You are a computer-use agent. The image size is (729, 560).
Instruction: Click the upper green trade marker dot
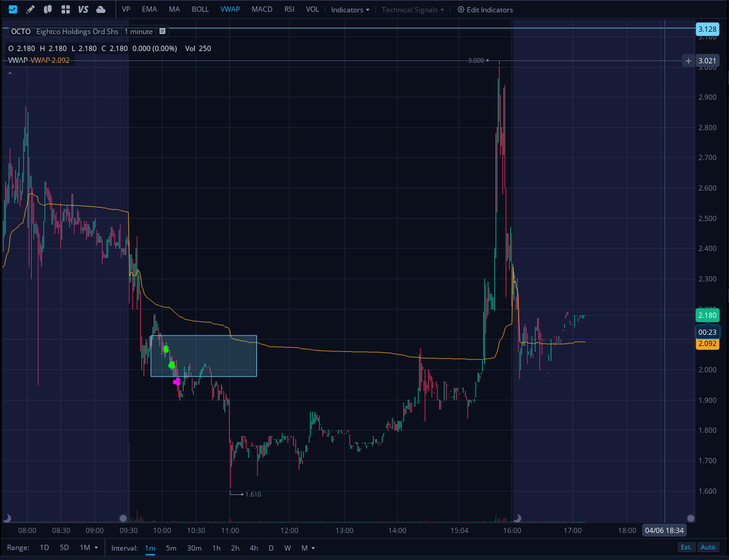point(166,350)
